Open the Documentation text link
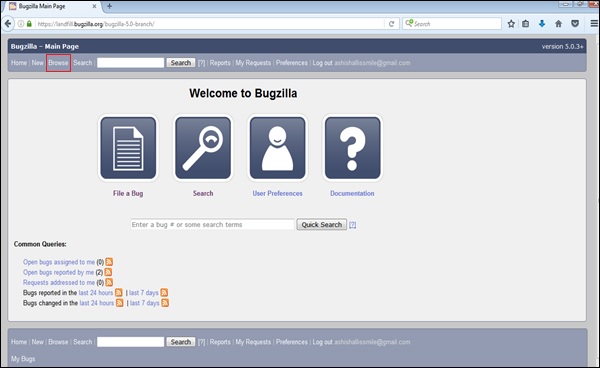600x368 pixels. pyautogui.click(x=352, y=194)
